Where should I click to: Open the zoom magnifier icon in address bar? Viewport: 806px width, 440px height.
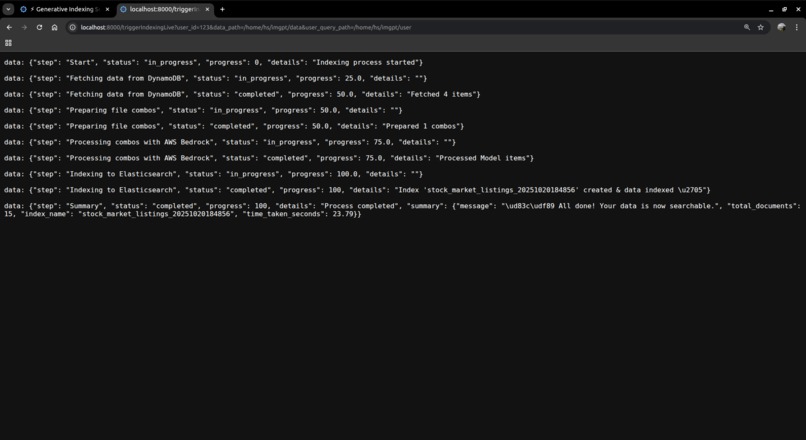coord(747,27)
